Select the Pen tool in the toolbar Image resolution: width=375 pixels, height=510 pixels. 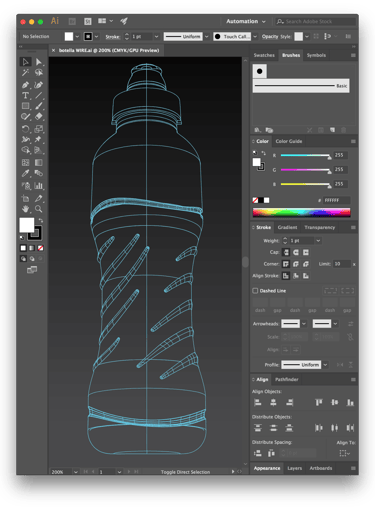(25, 85)
